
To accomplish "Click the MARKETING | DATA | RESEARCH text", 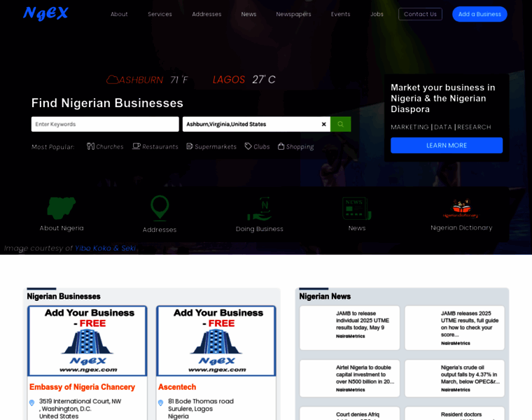I will click(x=441, y=127).
